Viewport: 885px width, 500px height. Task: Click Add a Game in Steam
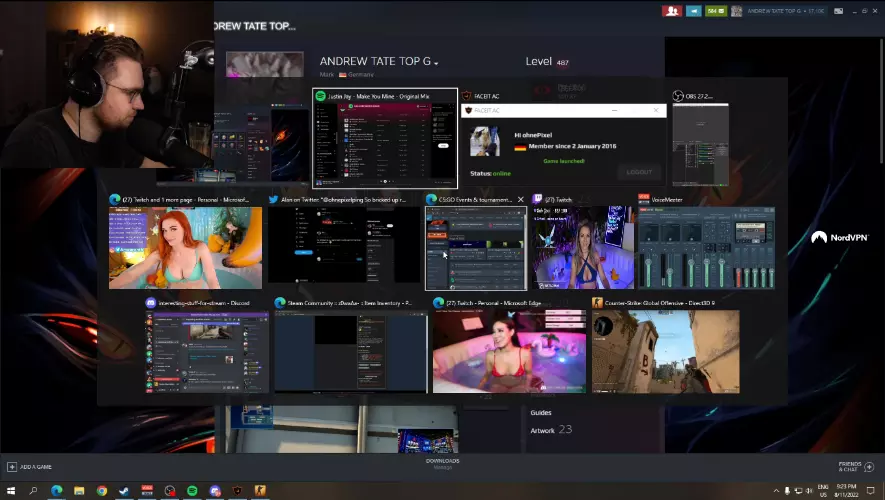(30, 467)
